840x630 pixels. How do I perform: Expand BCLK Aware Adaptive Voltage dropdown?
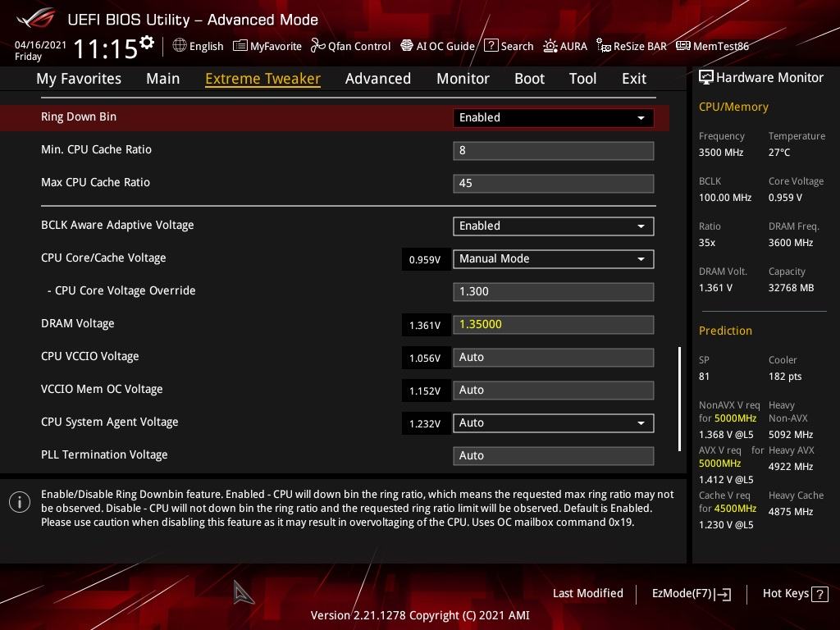[x=553, y=226]
